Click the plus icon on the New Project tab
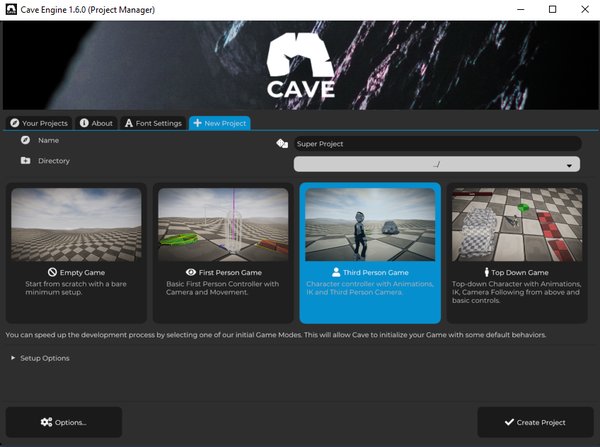Viewport: 600px width, 447px height. coord(197,123)
